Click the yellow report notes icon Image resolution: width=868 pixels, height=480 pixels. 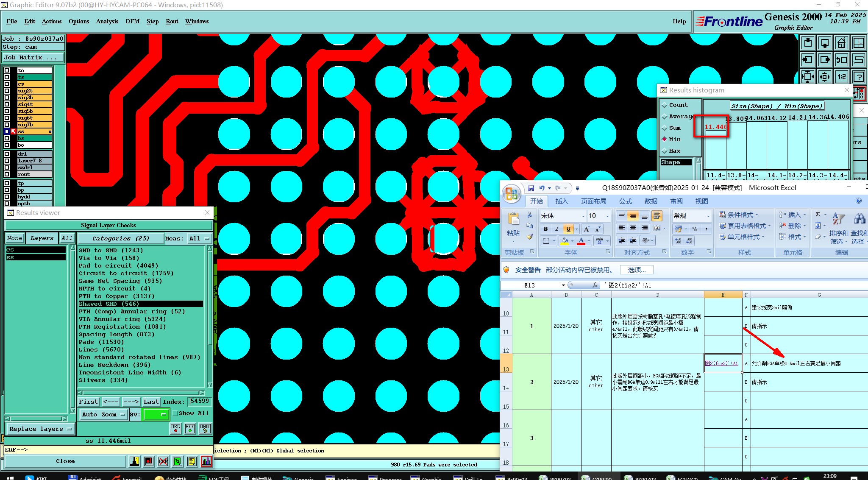click(x=192, y=461)
